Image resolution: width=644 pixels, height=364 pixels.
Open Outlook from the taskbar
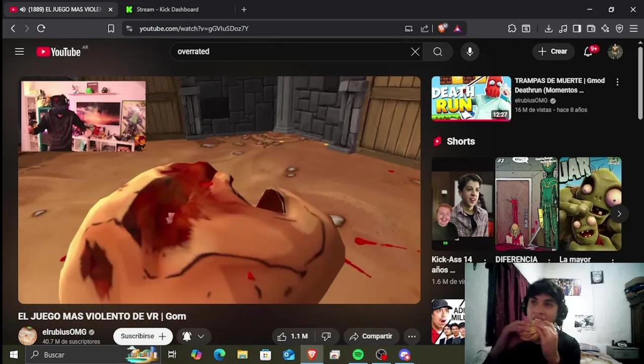click(288, 355)
